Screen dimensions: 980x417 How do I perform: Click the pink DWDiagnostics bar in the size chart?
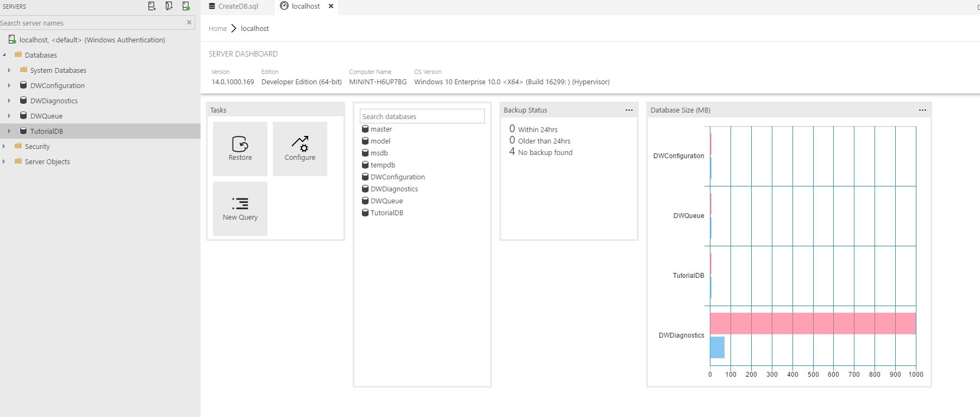(x=813, y=323)
